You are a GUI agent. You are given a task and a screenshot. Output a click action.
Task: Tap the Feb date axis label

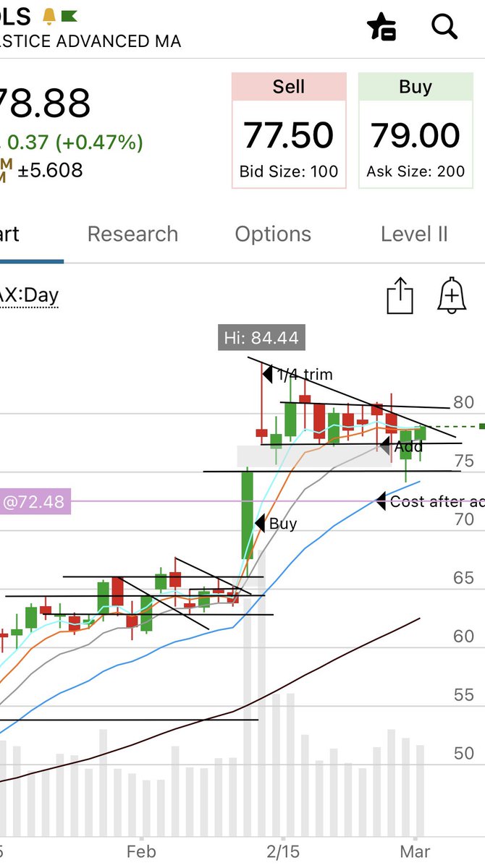pos(140,851)
